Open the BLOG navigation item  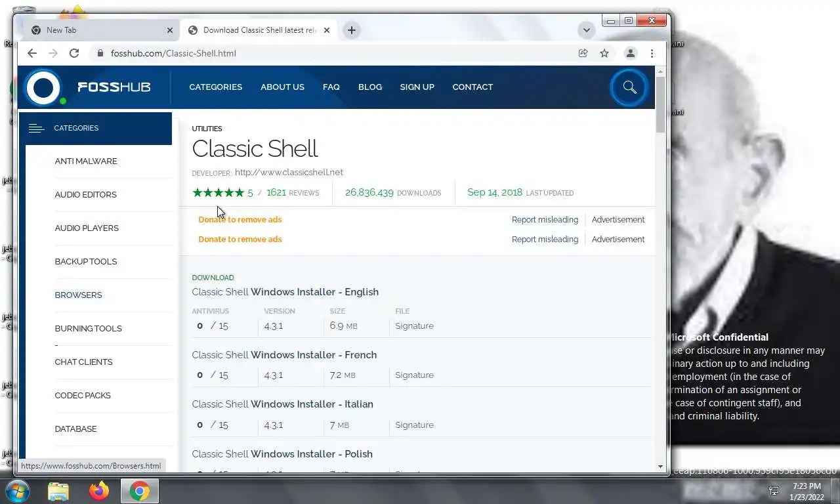tap(370, 87)
